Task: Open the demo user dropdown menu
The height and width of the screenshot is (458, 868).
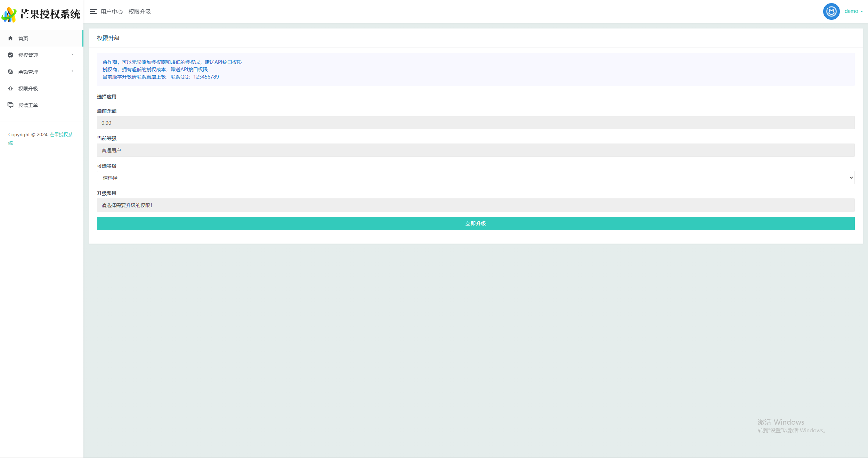Action: (853, 11)
